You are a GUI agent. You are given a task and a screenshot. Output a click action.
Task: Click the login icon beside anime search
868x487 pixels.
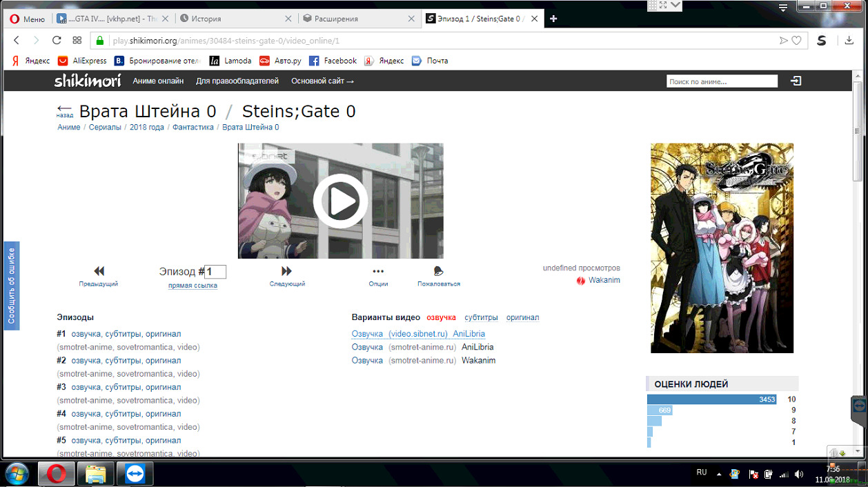pos(796,81)
